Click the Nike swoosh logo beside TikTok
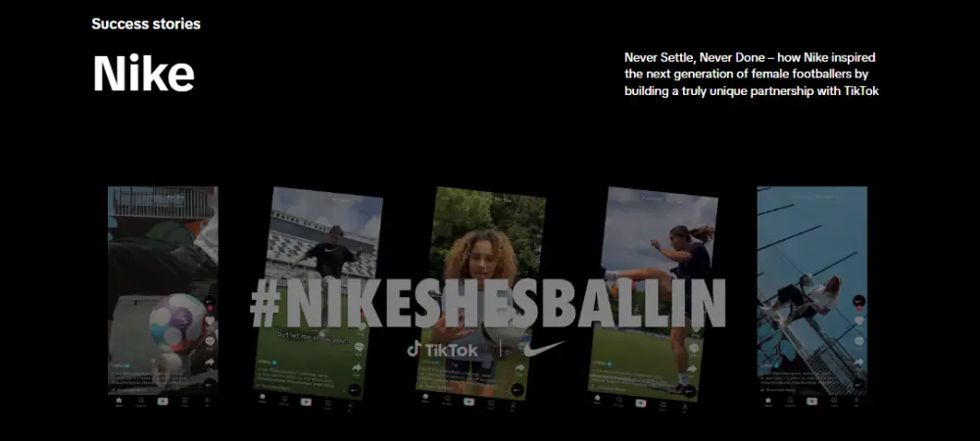980x441 pixels. click(x=544, y=349)
